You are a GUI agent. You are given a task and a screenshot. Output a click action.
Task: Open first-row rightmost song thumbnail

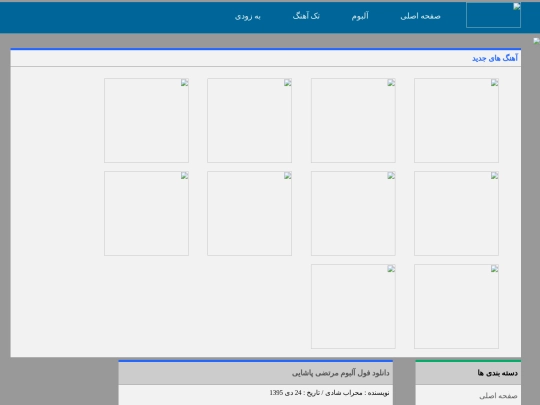456,121
